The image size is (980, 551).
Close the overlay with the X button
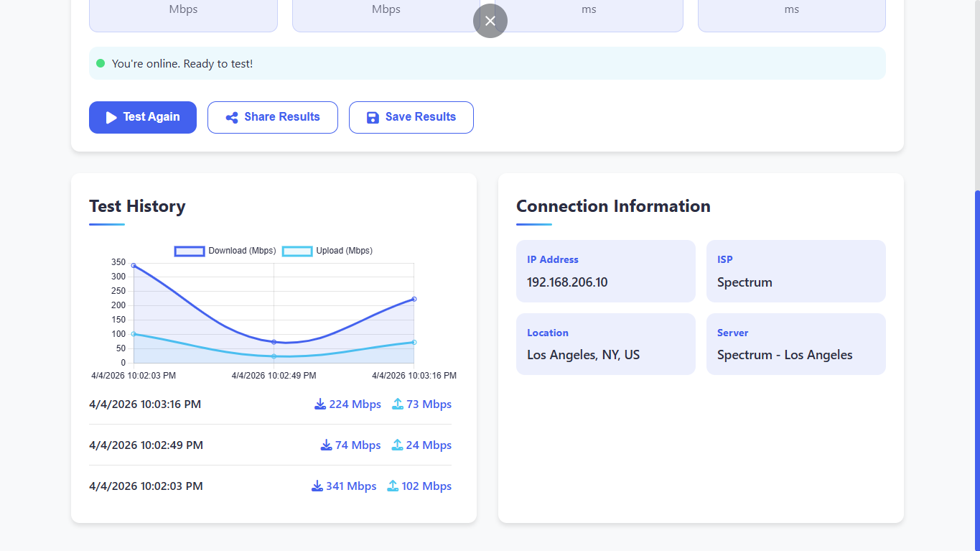490,21
